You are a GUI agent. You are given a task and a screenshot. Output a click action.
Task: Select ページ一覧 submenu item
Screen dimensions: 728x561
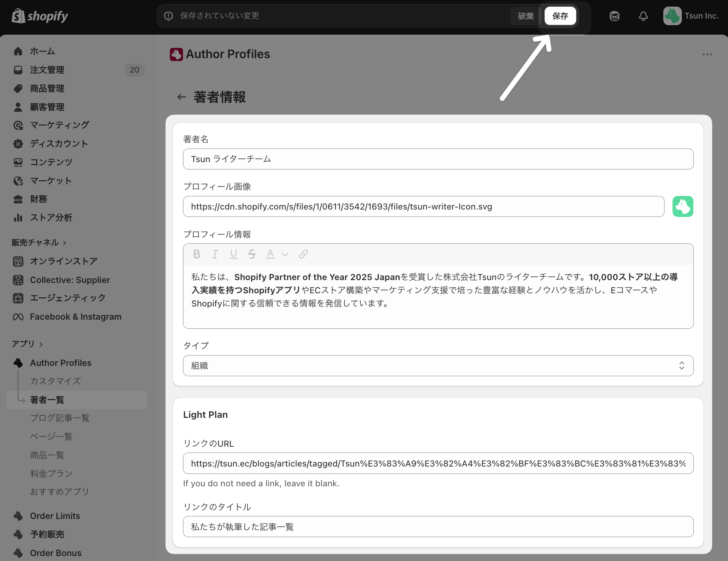(x=51, y=436)
